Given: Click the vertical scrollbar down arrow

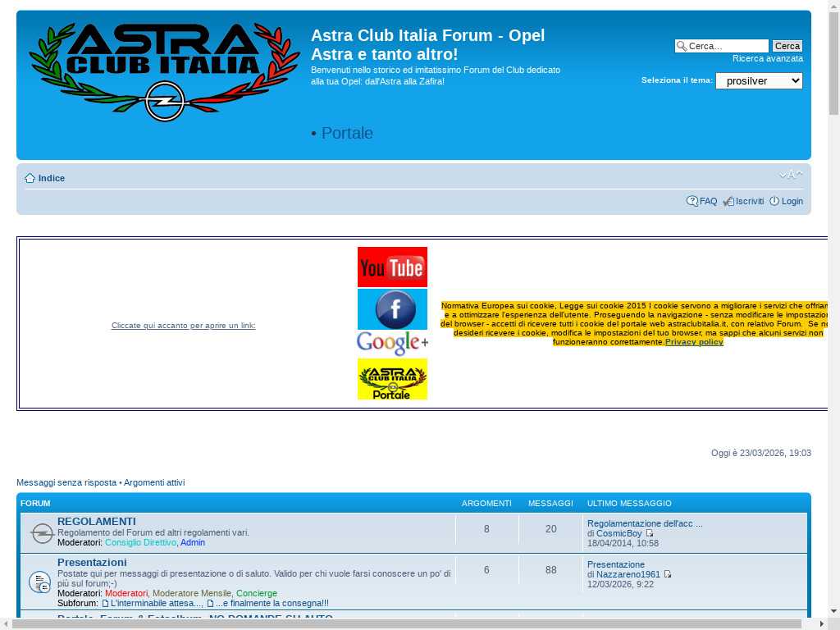Looking at the screenshot, I should 833,610.
